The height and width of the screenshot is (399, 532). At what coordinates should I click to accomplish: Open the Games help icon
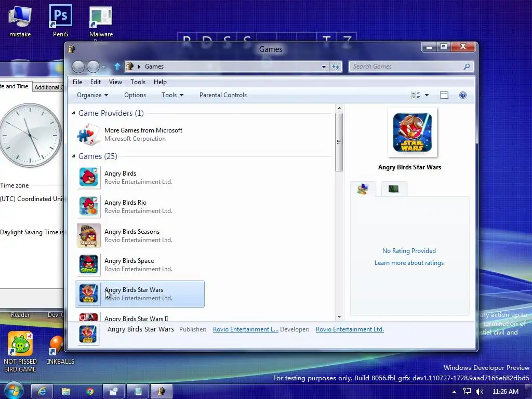point(463,96)
